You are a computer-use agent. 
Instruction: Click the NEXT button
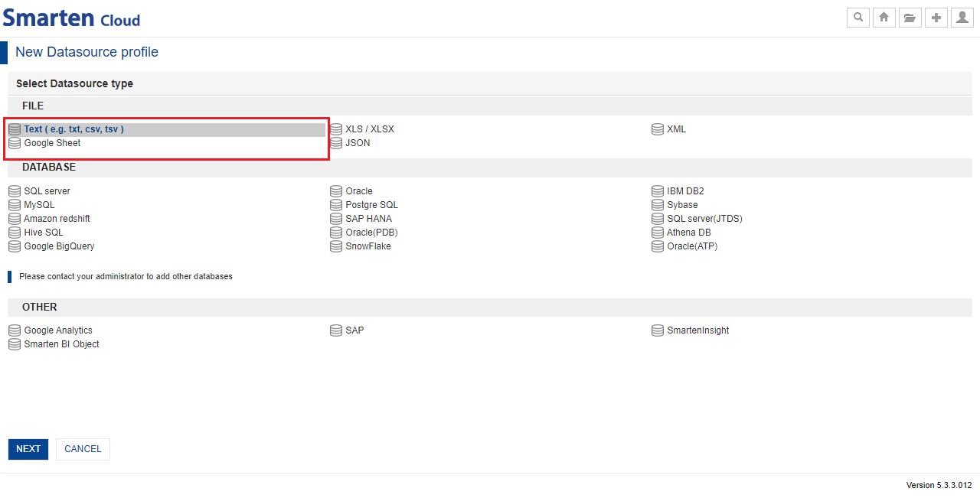click(28, 449)
